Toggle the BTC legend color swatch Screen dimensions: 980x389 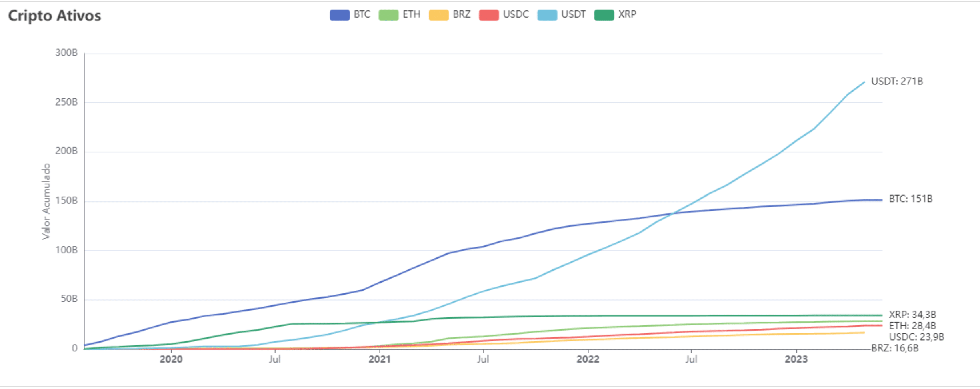(340, 15)
